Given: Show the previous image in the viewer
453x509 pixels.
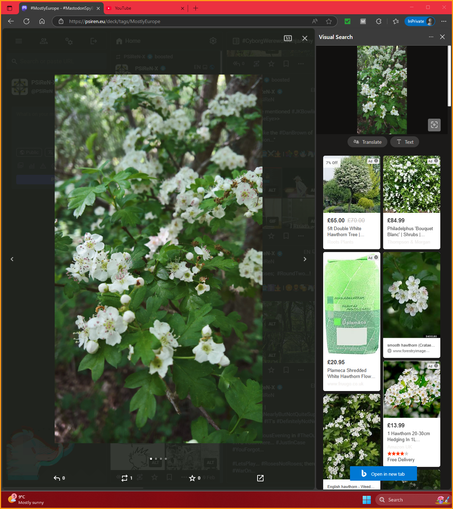Looking at the screenshot, I should [12, 259].
